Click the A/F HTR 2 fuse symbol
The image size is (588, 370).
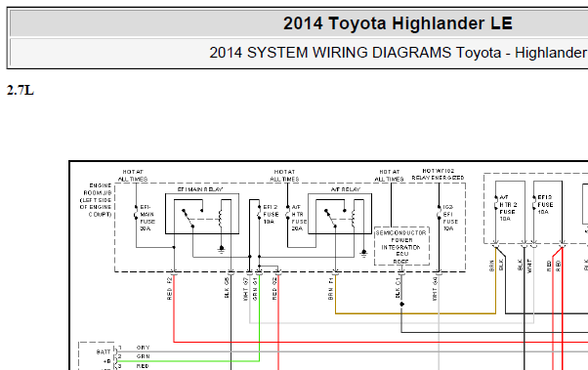pyautogui.click(x=496, y=203)
